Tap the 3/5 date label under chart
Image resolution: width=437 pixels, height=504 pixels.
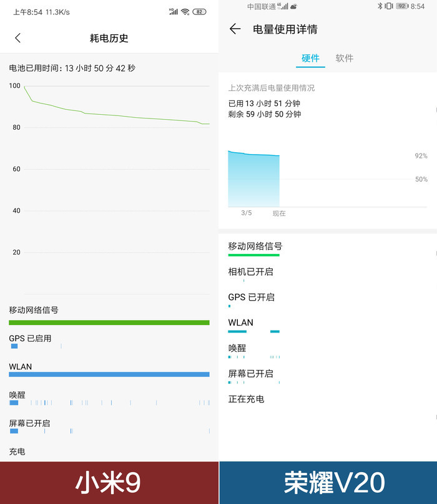[247, 213]
